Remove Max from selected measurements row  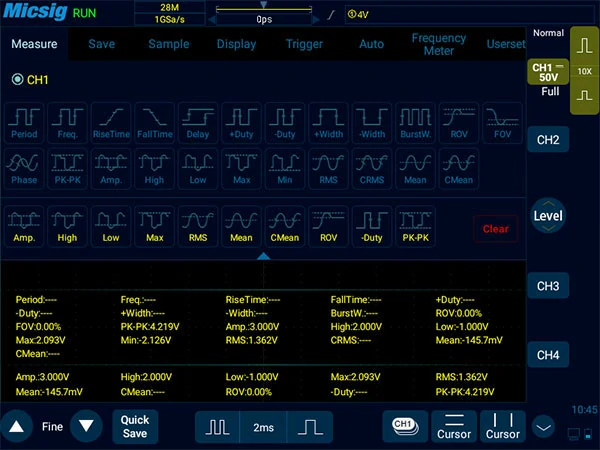tap(155, 227)
